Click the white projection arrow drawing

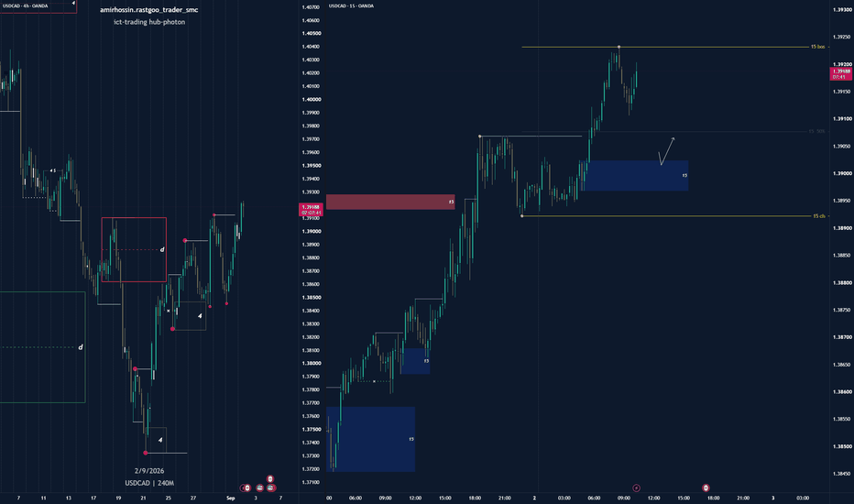point(667,151)
